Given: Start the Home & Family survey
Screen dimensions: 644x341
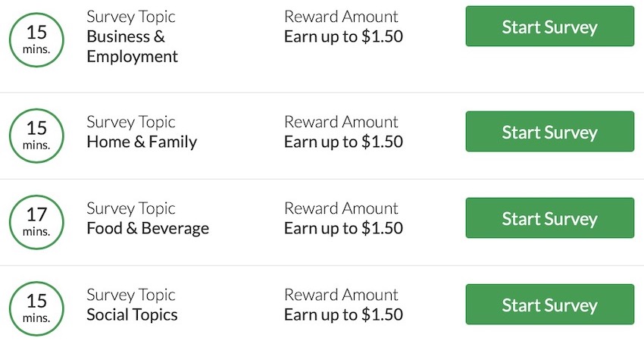Looking at the screenshot, I should (549, 132).
